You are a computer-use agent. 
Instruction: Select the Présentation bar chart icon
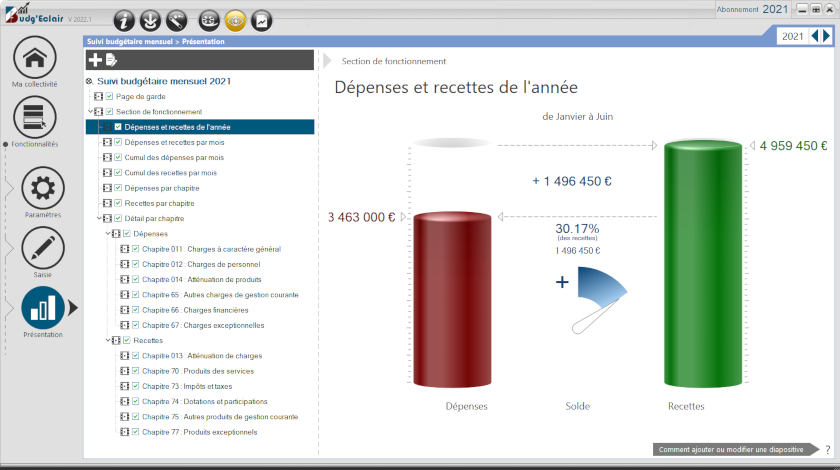click(x=43, y=308)
